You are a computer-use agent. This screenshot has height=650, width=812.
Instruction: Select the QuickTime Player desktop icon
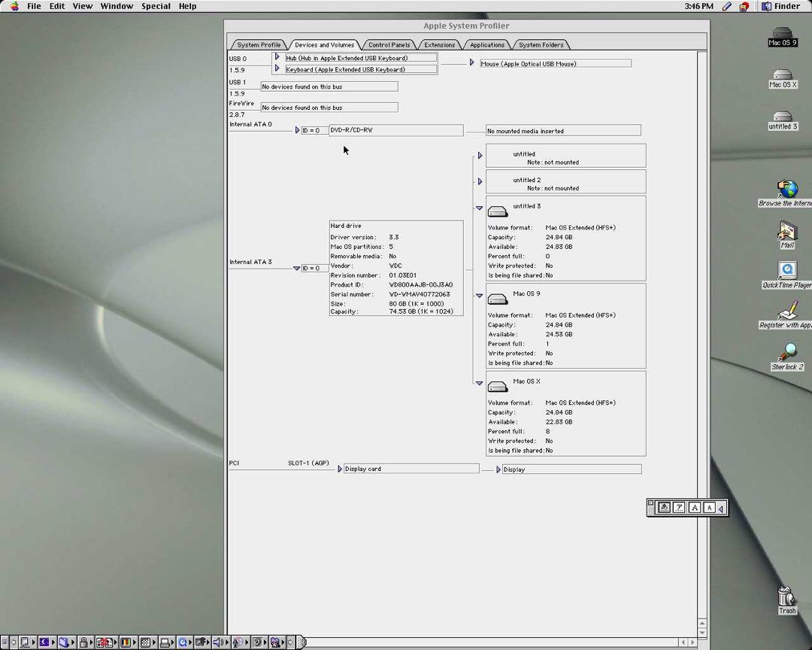pyautogui.click(x=787, y=275)
